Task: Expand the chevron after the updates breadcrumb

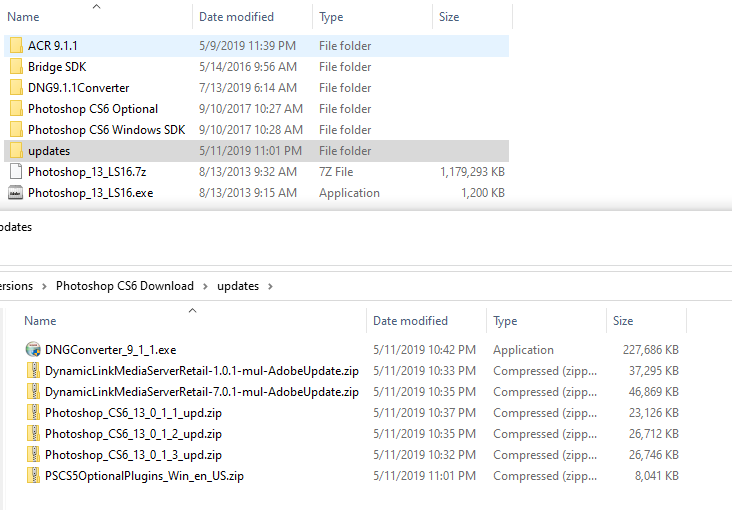Action: (271, 286)
